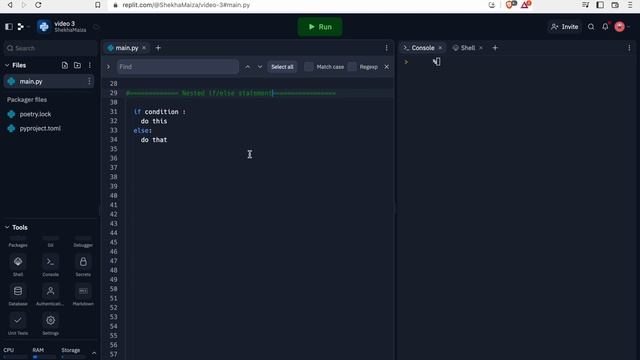This screenshot has width=640, height=360.
Task: Switch to the Console tab
Action: pos(422,48)
